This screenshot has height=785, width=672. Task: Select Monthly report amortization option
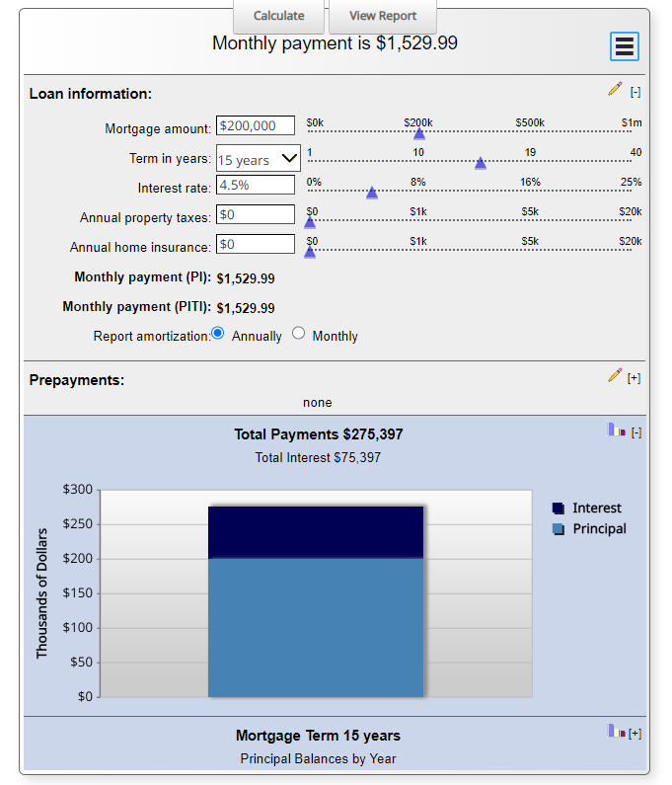click(299, 334)
